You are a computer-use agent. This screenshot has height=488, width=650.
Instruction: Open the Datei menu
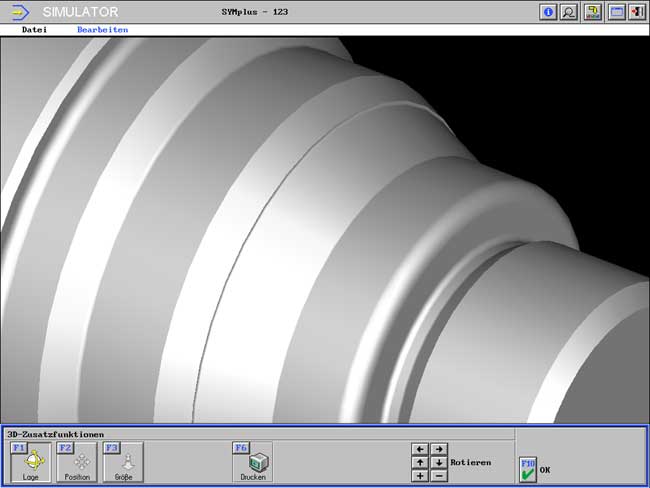(35, 30)
